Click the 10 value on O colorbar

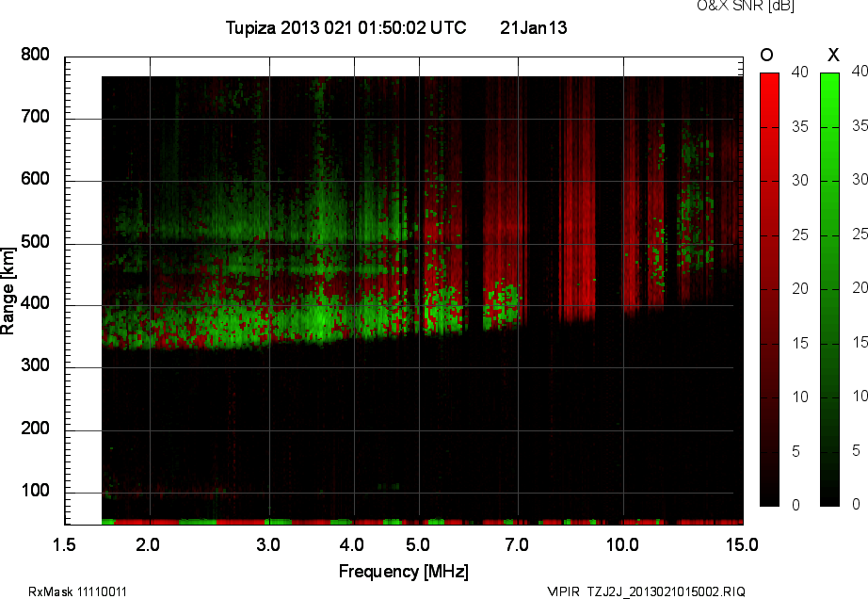click(800, 397)
